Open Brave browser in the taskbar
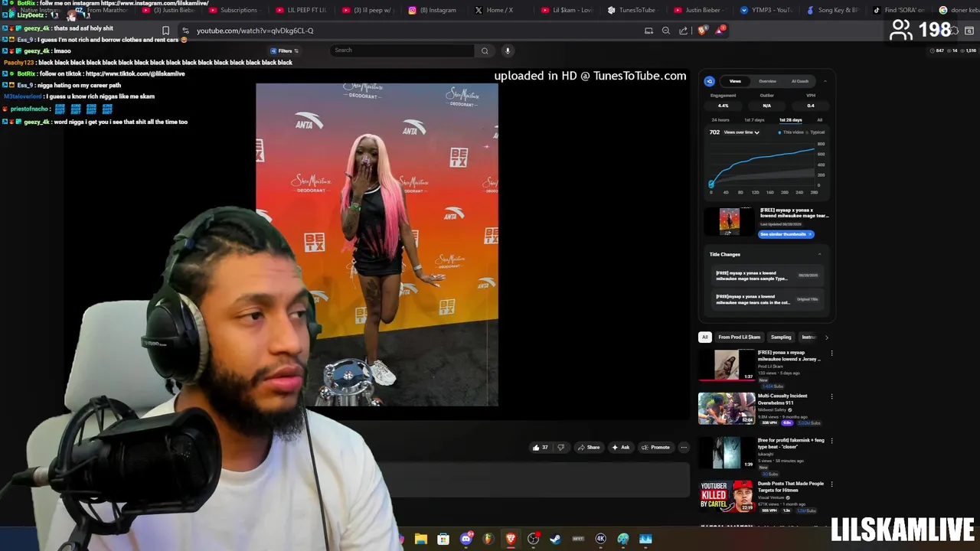This screenshot has width=980, height=551. point(511,539)
